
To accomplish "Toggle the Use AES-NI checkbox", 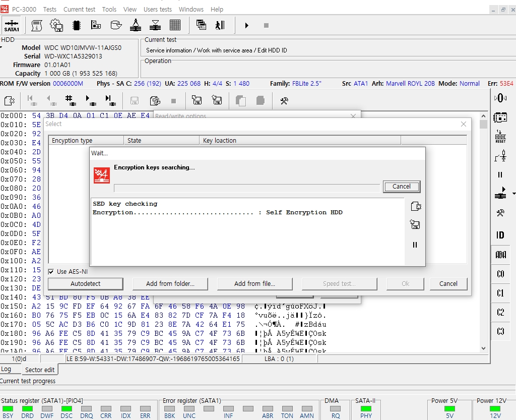I will pos(51,272).
